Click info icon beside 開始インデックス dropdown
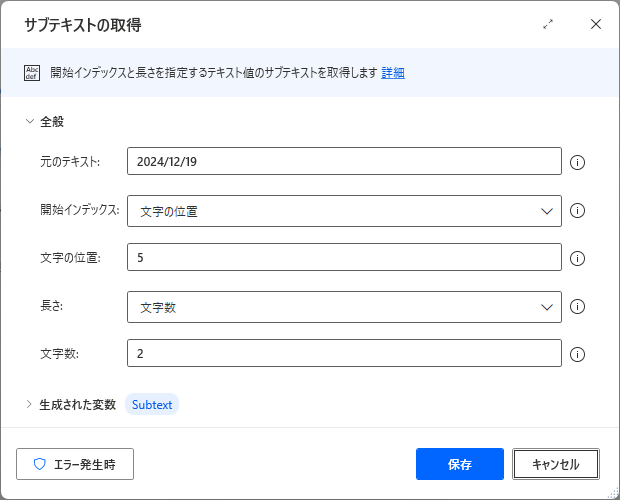The width and height of the screenshot is (620, 500). point(577,210)
